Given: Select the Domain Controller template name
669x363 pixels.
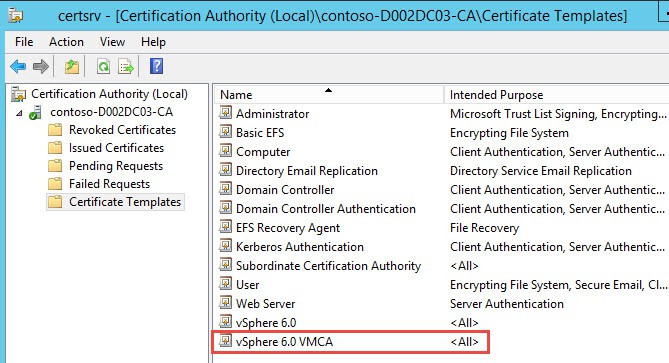Looking at the screenshot, I should (285, 190).
